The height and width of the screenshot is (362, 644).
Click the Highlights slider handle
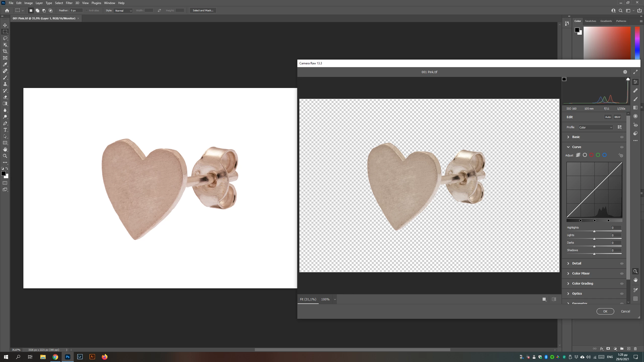point(594,231)
